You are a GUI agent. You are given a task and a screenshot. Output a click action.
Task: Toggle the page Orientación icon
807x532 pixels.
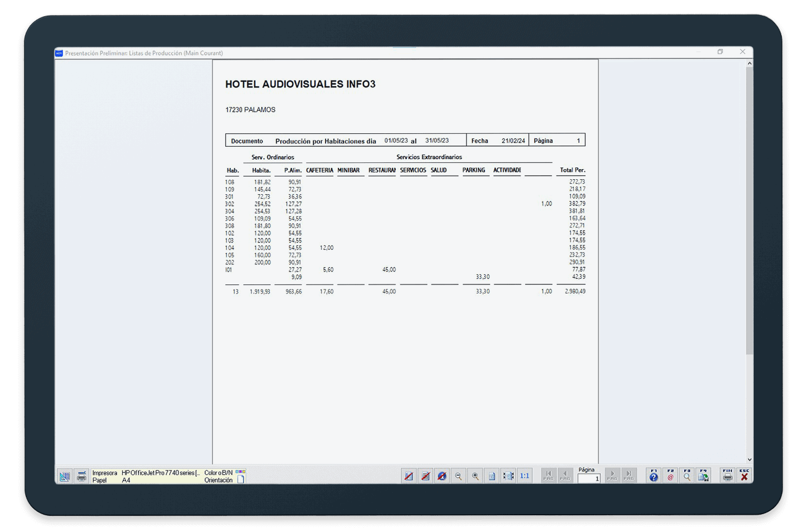pyautogui.click(x=240, y=480)
